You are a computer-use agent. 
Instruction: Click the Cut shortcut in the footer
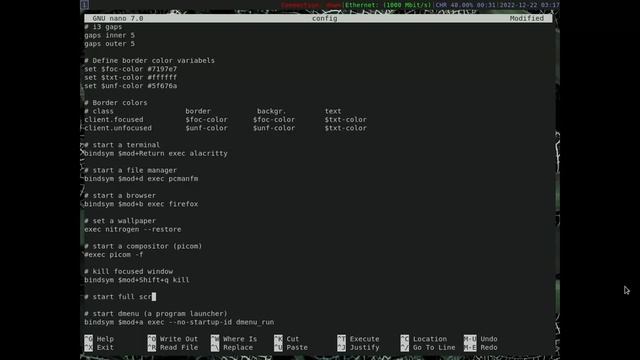287,339
